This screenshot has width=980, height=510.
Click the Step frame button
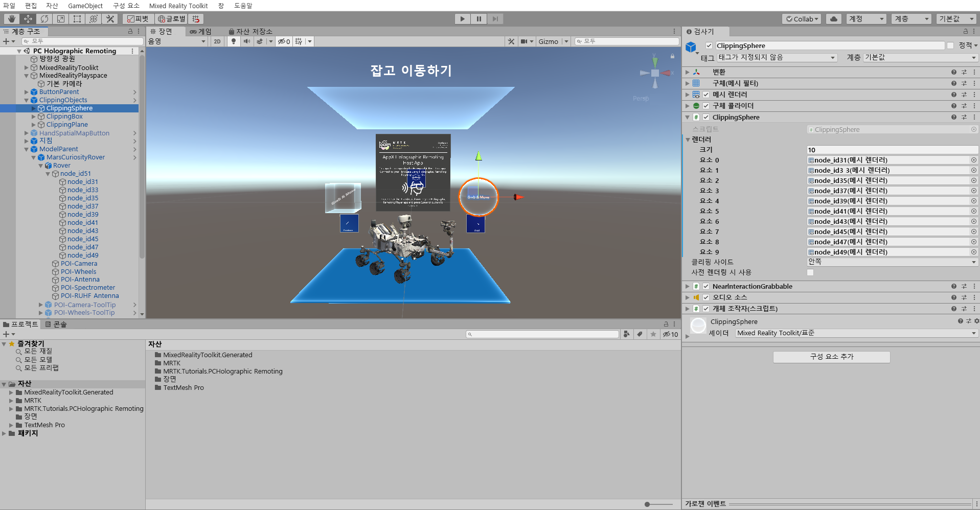tap(495, 19)
